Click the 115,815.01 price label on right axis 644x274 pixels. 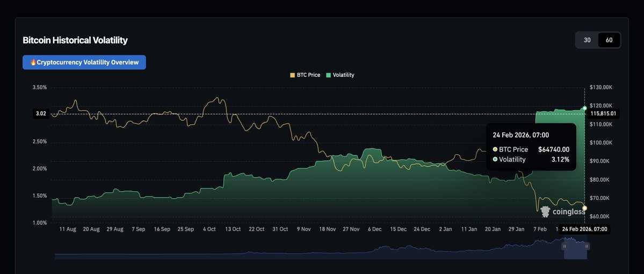pyautogui.click(x=605, y=114)
